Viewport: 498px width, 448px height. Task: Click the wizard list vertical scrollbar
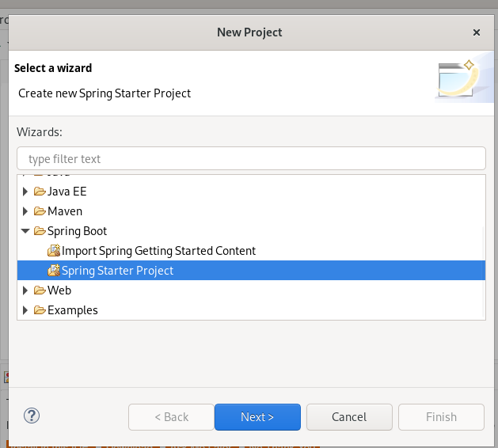pyautogui.click(x=484, y=271)
